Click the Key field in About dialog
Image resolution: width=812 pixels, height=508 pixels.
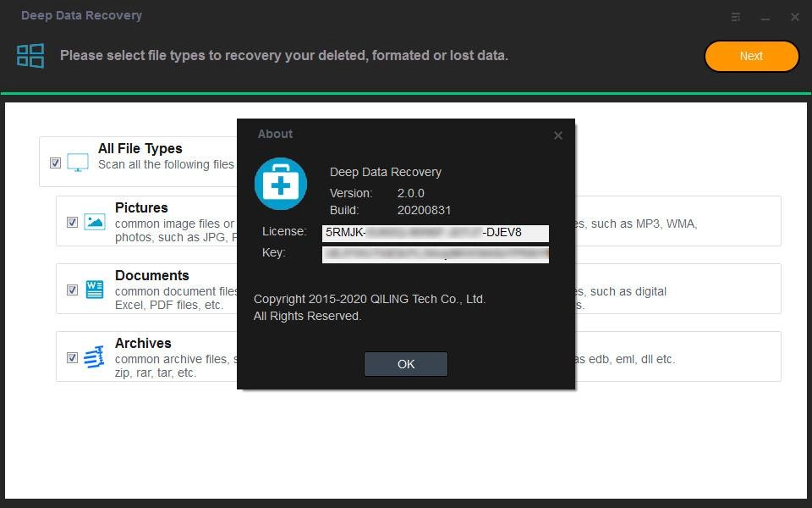(x=436, y=254)
